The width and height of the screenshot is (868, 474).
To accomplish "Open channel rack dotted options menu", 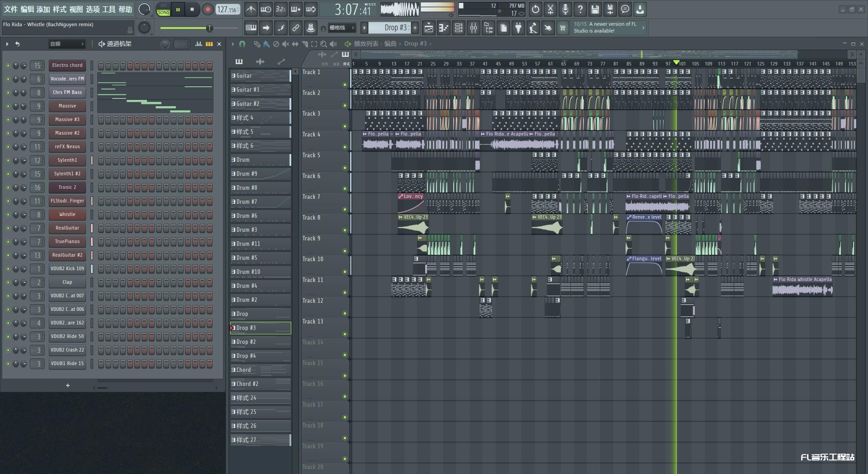I will click(x=92, y=44).
